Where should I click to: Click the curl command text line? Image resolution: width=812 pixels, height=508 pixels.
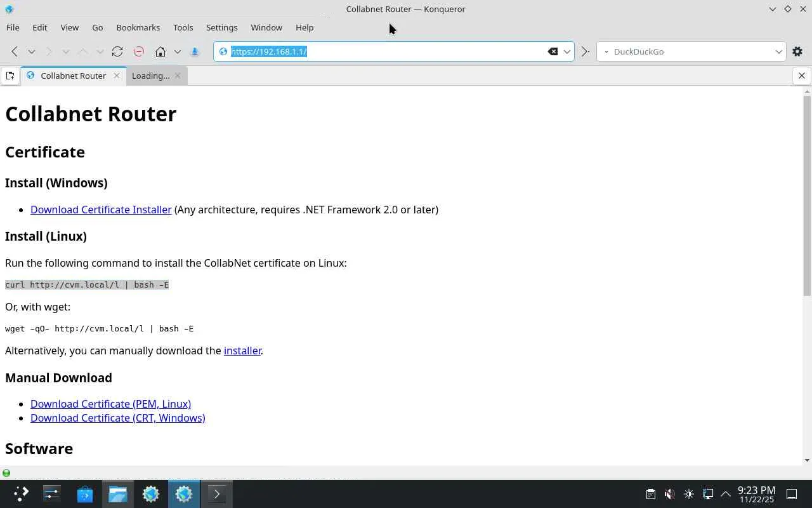[x=87, y=284]
